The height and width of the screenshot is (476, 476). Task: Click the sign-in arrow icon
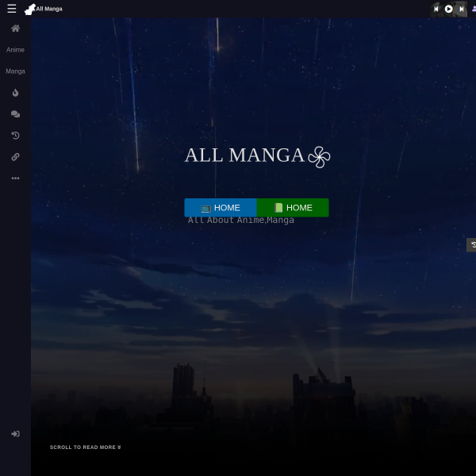[15, 434]
